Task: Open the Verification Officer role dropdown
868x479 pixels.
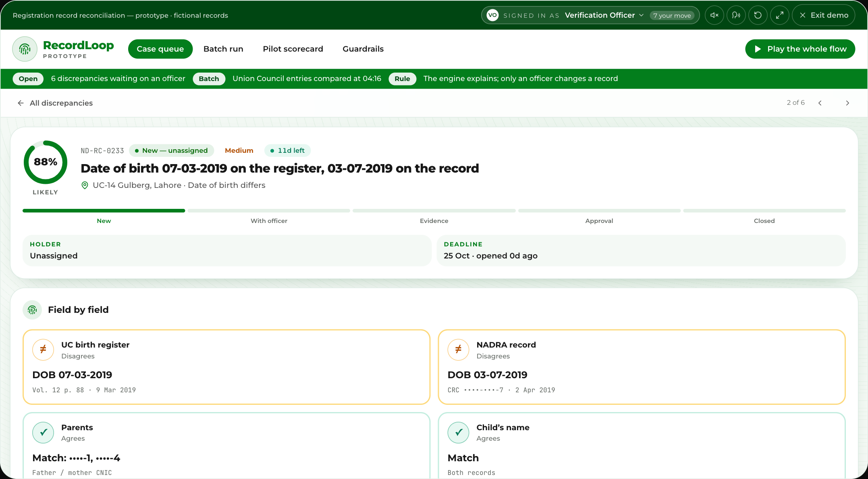Action: pyautogui.click(x=604, y=15)
